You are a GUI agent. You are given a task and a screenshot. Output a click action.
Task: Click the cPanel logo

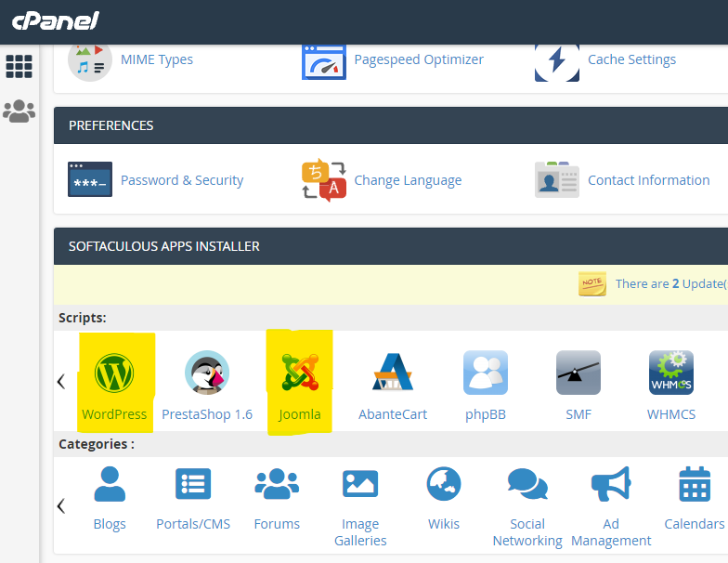56,20
